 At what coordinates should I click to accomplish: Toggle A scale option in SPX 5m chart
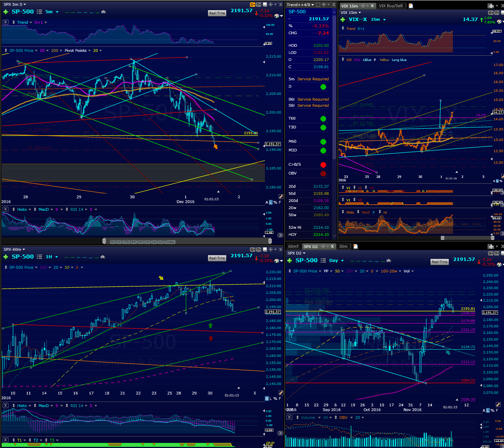click(x=267, y=202)
